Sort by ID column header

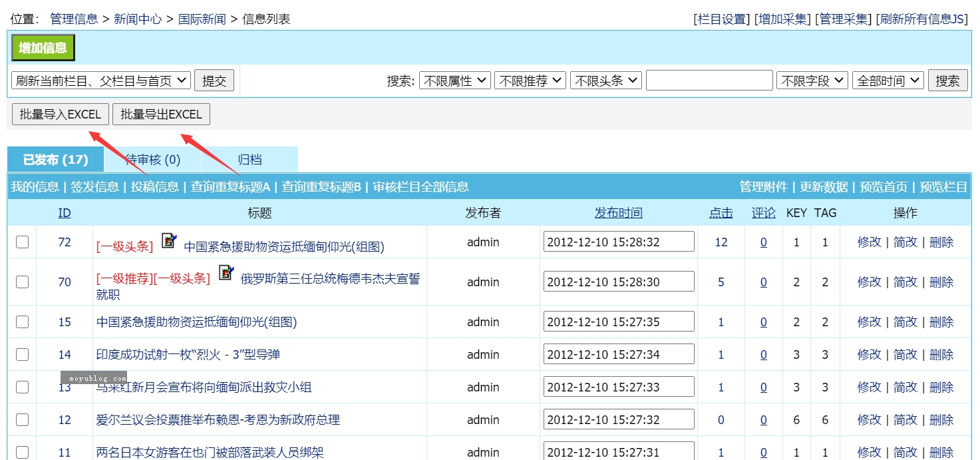coord(65,213)
